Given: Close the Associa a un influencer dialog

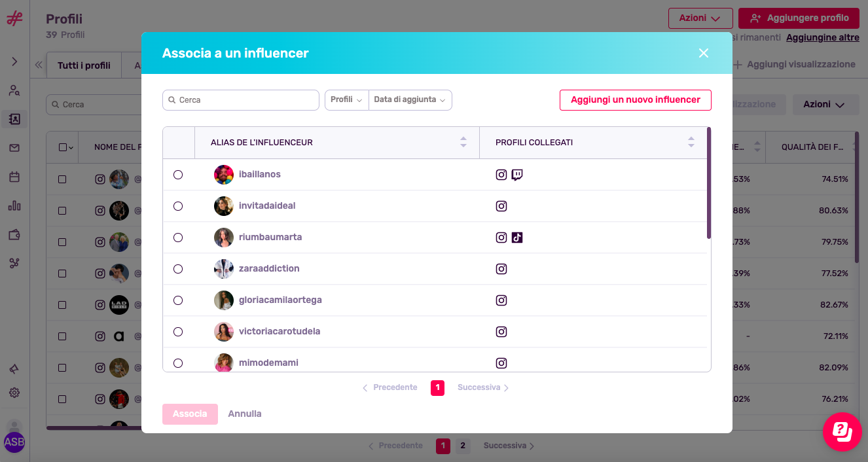Looking at the screenshot, I should click(x=704, y=53).
